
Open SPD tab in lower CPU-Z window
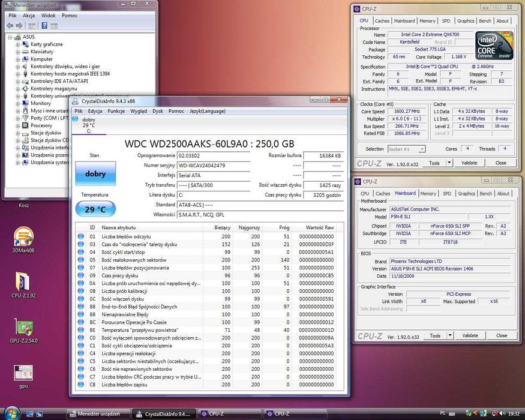click(x=447, y=194)
